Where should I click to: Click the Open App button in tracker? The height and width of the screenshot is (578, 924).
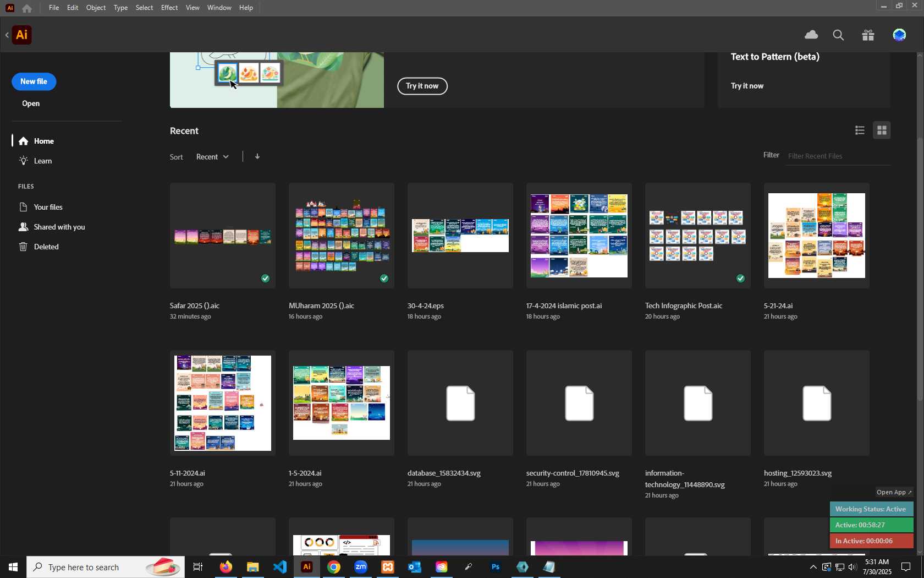point(894,492)
